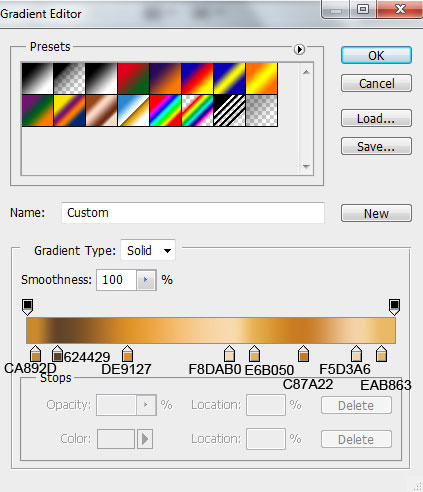Open the Presets panel flyout menu
Image resolution: width=423 pixels, height=492 pixels.
point(299,50)
